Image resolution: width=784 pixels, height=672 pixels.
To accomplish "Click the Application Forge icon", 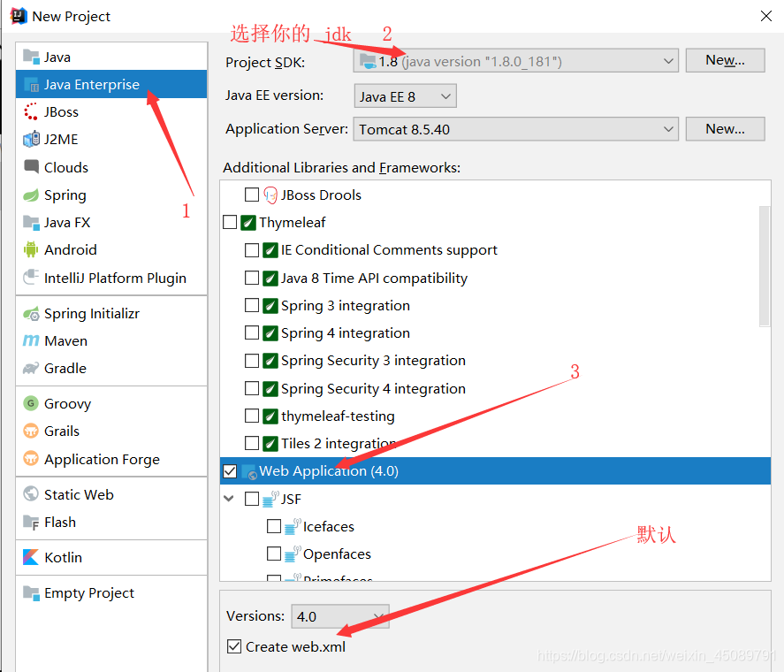I will [x=31, y=458].
